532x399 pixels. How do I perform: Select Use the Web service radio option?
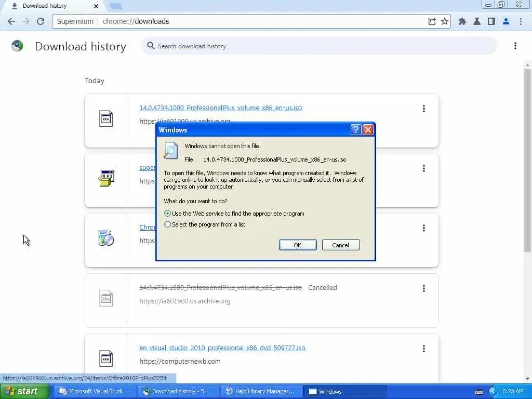(x=167, y=214)
